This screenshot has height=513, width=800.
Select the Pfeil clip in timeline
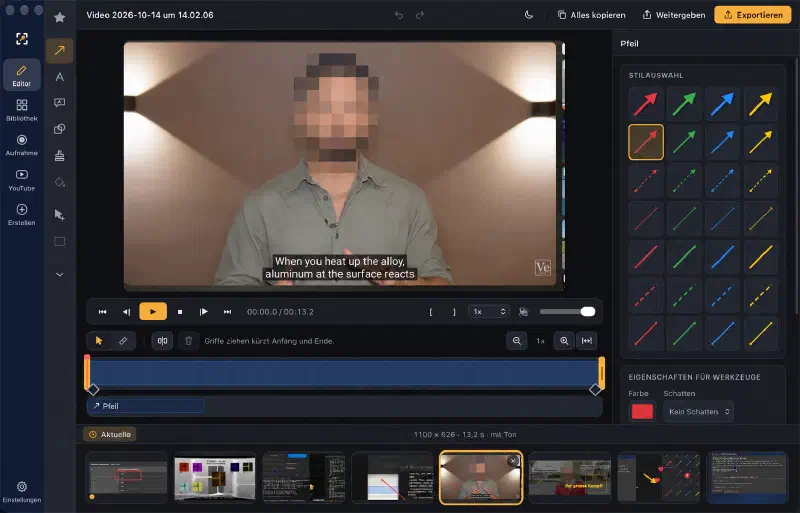tap(145, 406)
